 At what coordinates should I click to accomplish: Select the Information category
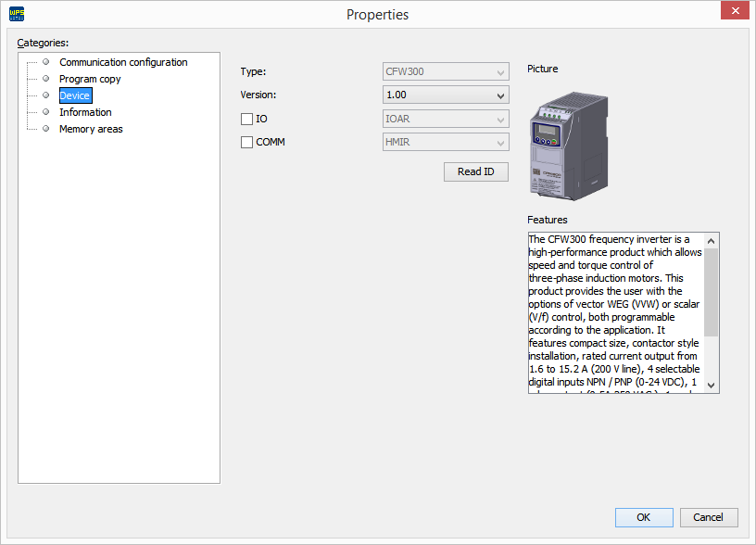(x=85, y=112)
